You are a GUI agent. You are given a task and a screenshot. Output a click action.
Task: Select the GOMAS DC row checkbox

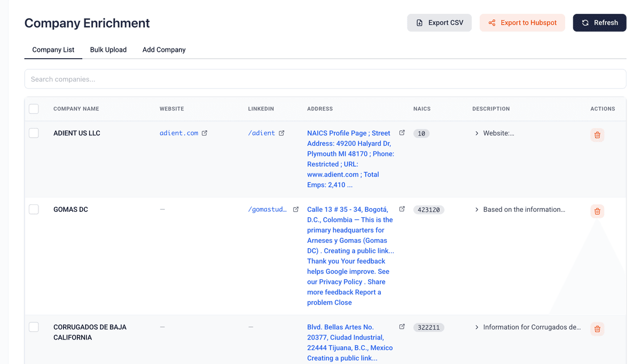click(x=34, y=209)
